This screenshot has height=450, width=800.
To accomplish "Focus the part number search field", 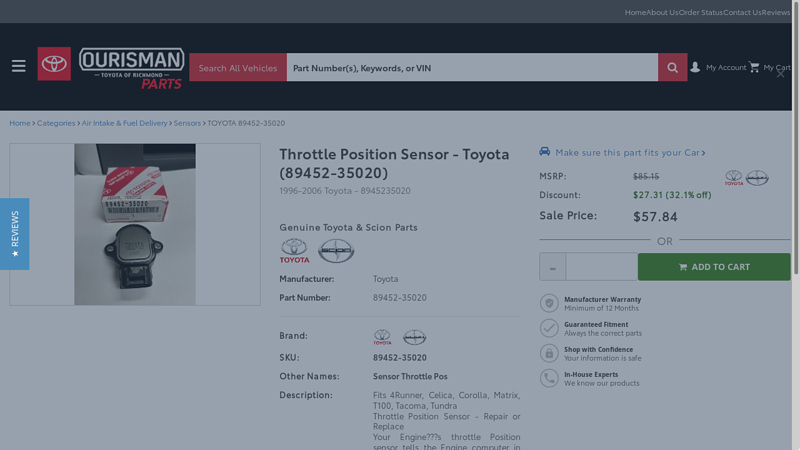I will tap(472, 67).
